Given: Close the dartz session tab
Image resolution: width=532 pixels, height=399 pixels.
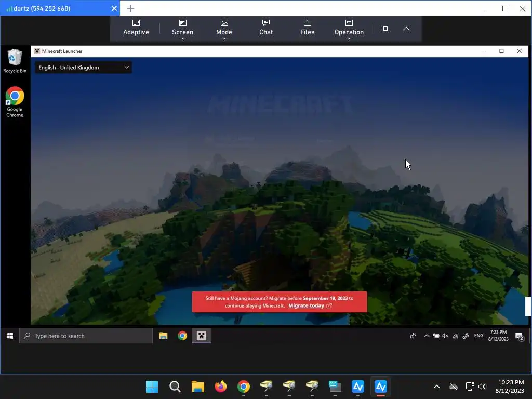Looking at the screenshot, I should tap(114, 8).
